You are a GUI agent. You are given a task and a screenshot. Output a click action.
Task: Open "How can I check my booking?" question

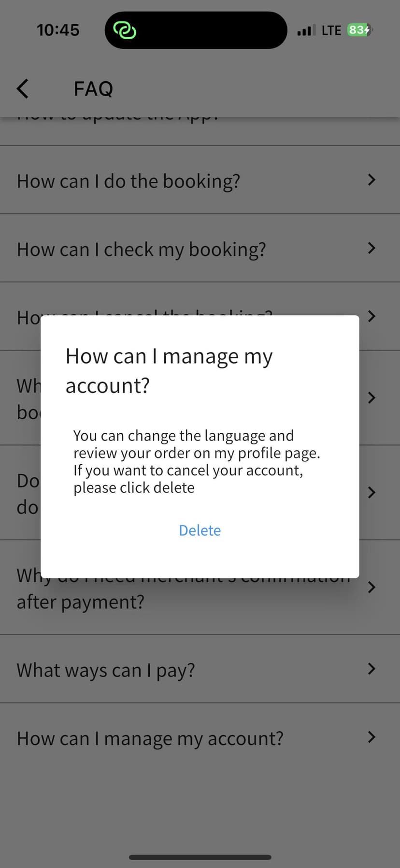pos(141,250)
